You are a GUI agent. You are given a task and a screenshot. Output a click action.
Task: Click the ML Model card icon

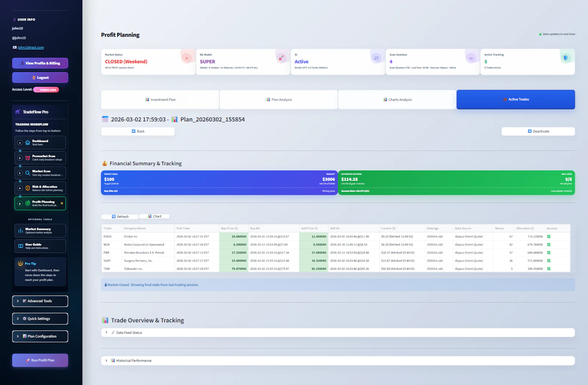281,58
